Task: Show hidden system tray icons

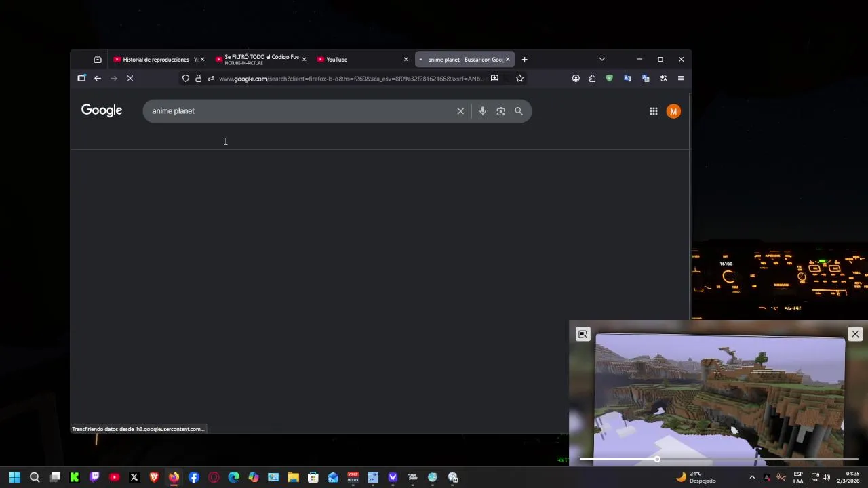Action: [752, 477]
